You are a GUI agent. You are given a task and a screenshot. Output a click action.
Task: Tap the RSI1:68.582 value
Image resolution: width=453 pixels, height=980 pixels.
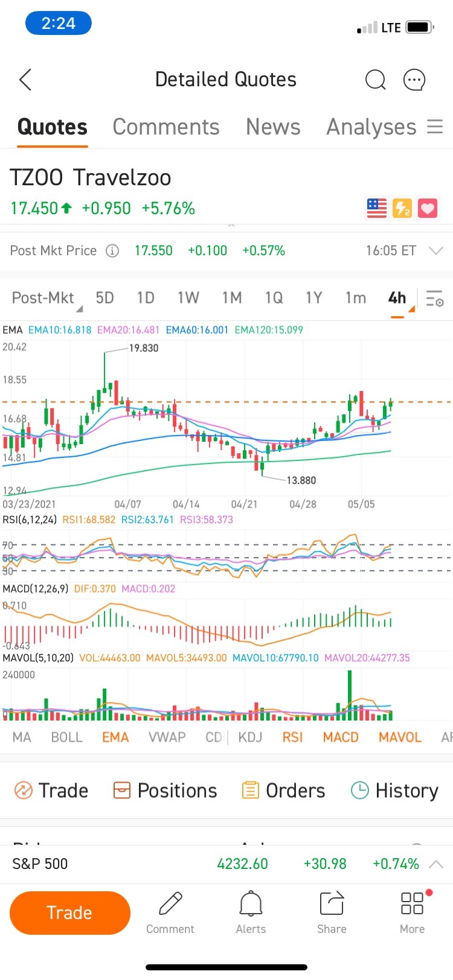click(x=89, y=520)
